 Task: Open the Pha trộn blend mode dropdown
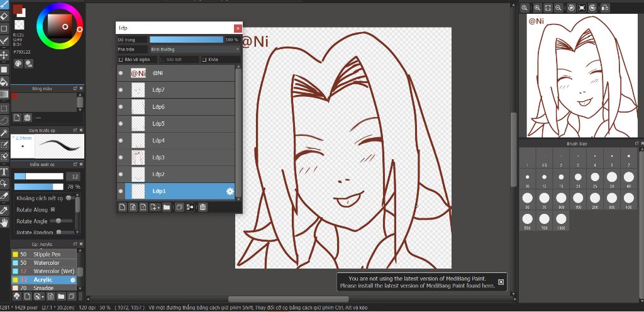coord(195,49)
